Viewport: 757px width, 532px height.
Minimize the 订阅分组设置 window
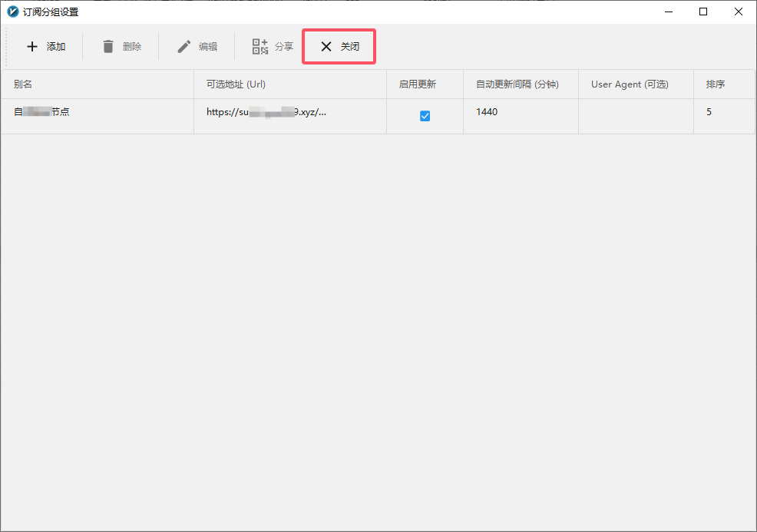pyautogui.click(x=669, y=12)
